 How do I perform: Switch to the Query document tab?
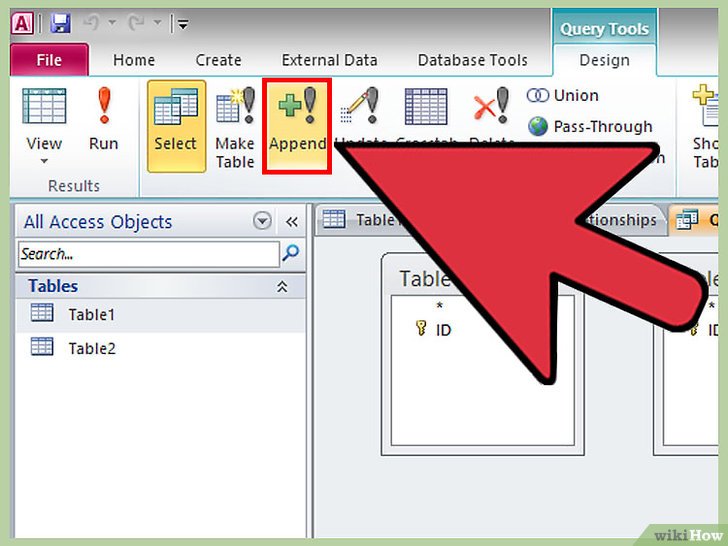coord(695,220)
